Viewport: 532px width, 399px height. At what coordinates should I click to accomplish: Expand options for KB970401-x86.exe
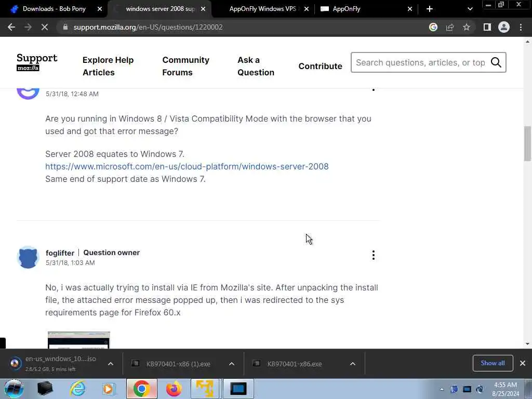point(353,364)
